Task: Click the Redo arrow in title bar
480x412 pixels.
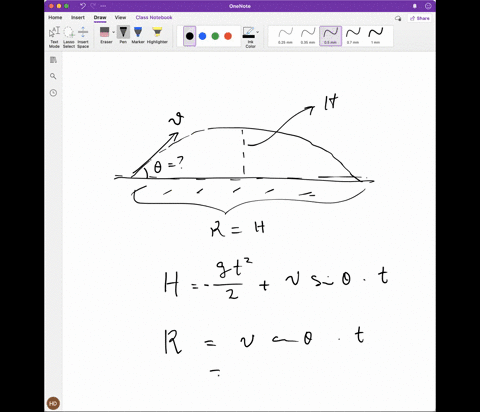Action: [x=93, y=6]
